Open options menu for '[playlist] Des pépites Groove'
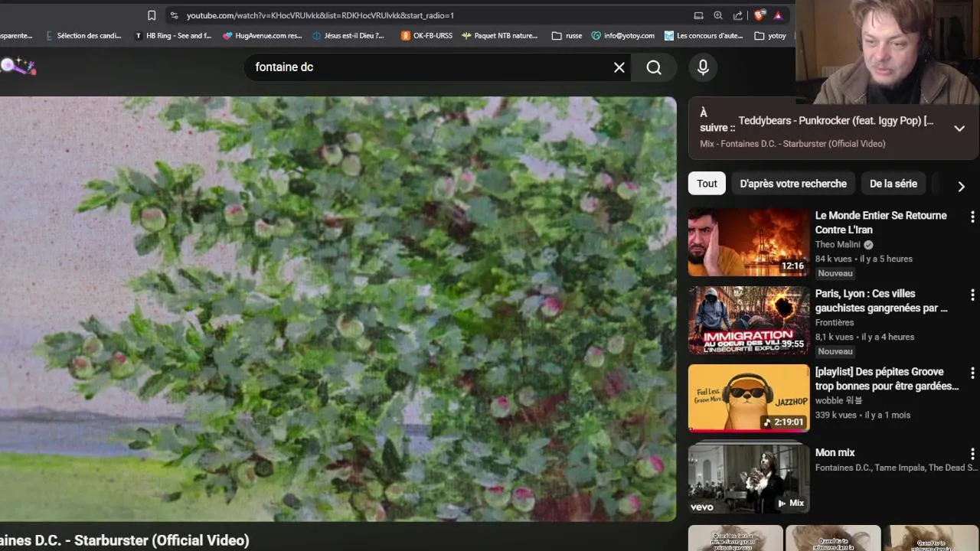980x551 pixels. 972,373
